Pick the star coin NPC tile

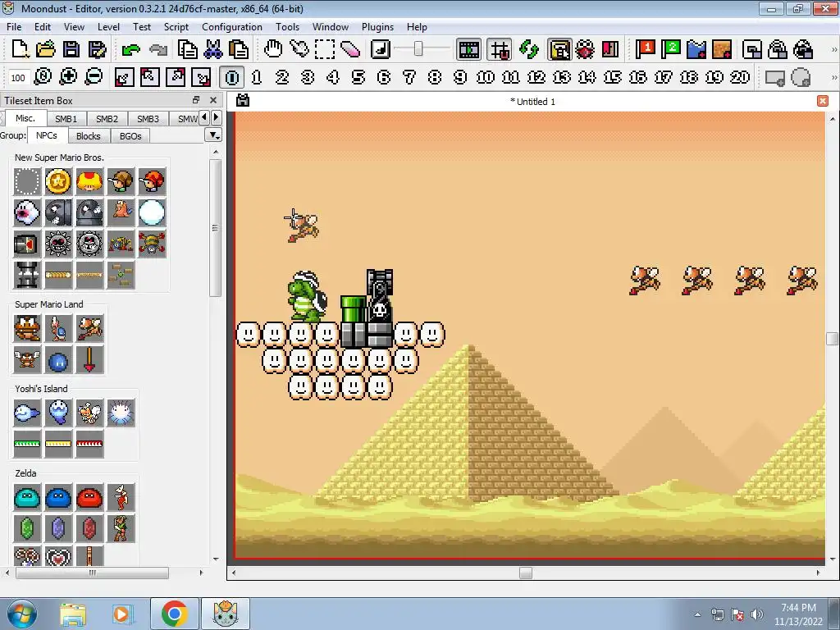tap(58, 181)
